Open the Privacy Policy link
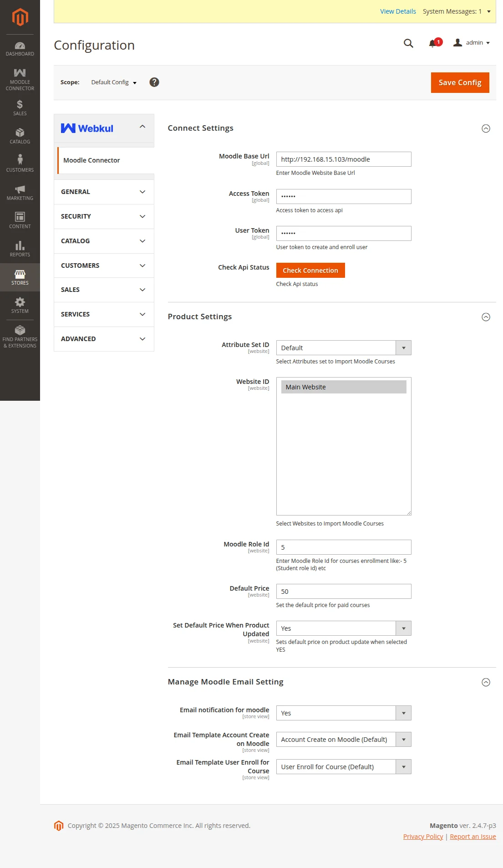Viewport: 503px width, 868px height. click(423, 837)
